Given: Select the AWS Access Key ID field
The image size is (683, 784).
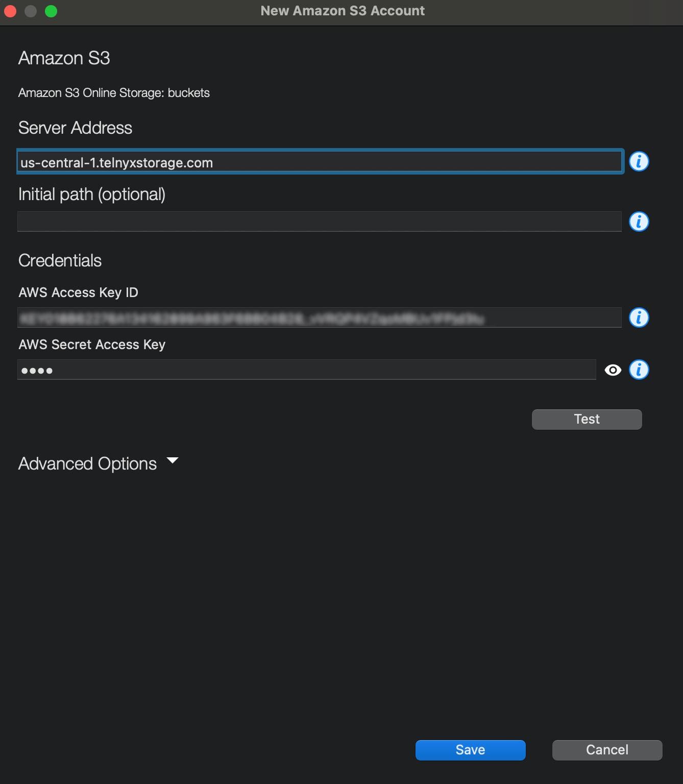Looking at the screenshot, I should [x=319, y=317].
